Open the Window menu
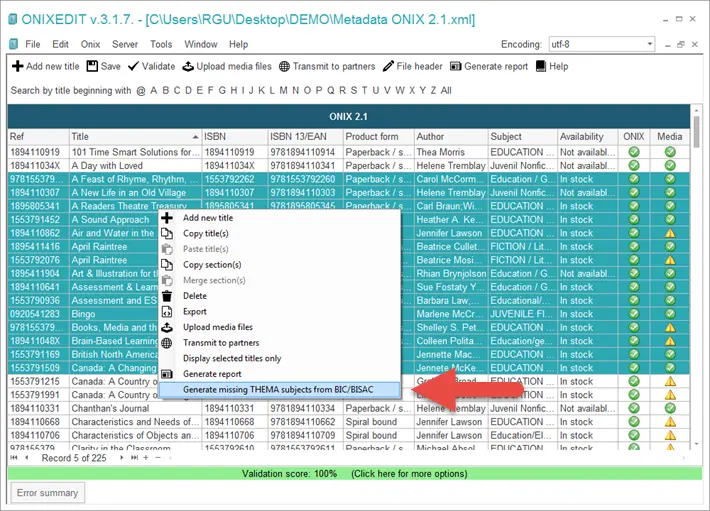The height and width of the screenshot is (511, 710). tap(201, 44)
